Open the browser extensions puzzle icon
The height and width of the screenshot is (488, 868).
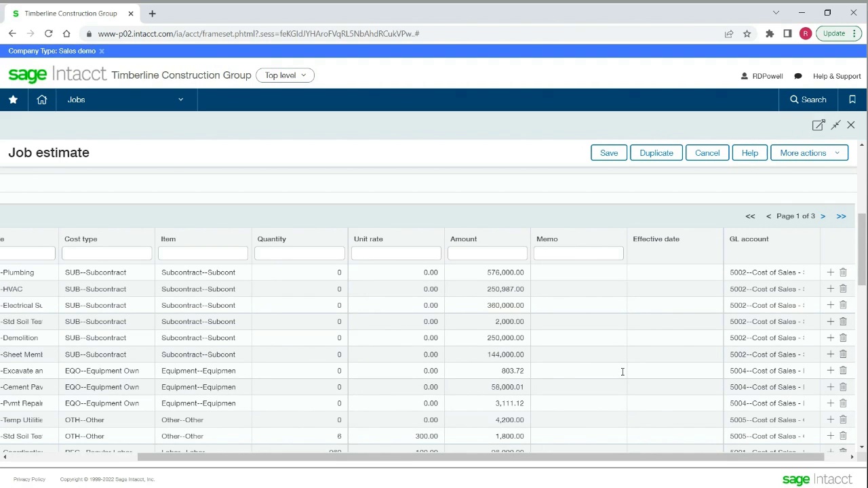point(770,33)
